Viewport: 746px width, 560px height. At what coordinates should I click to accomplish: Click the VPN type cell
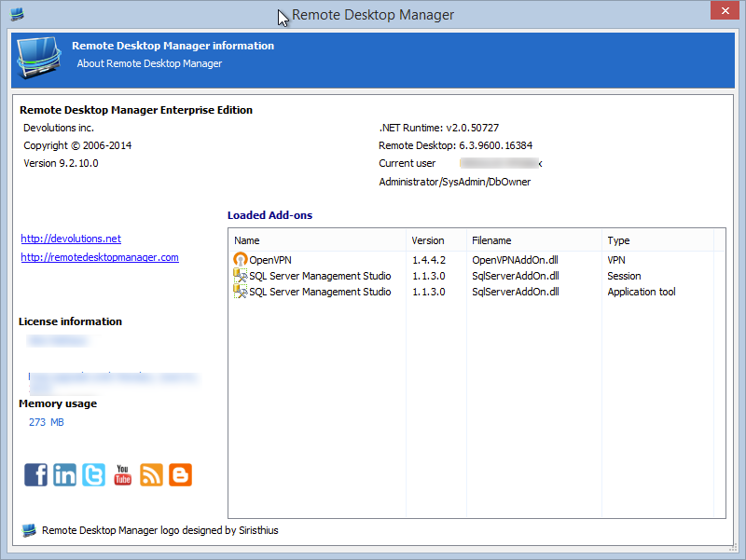coord(616,260)
